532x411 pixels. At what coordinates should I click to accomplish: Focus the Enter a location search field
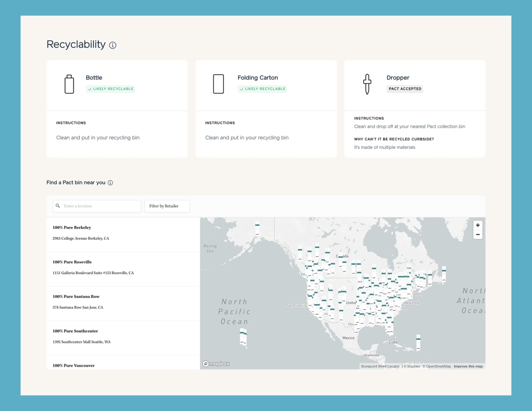[97, 206]
